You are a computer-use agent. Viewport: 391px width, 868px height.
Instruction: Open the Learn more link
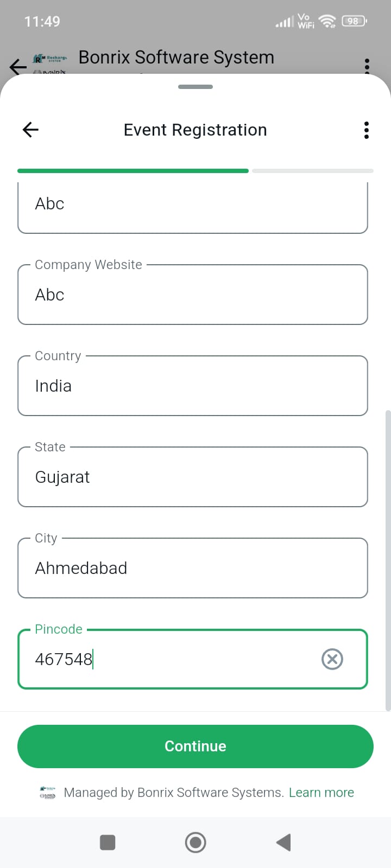(321, 793)
